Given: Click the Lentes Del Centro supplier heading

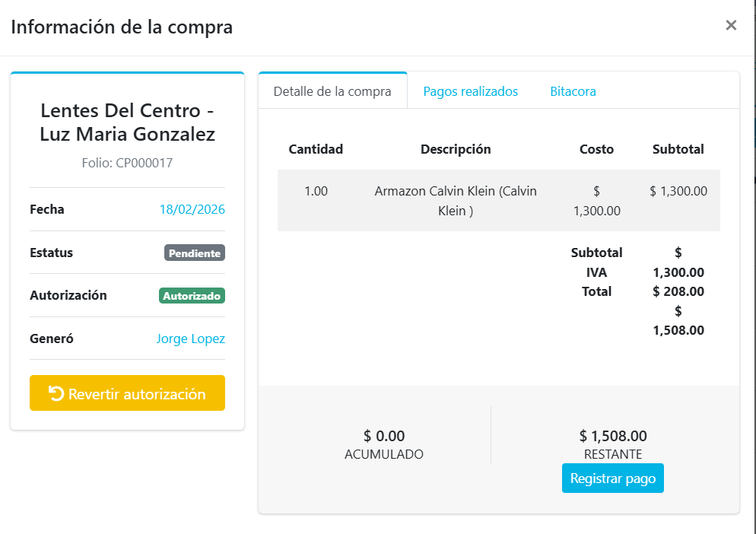Looking at the screenshot, I should click(x=127, y=122).
